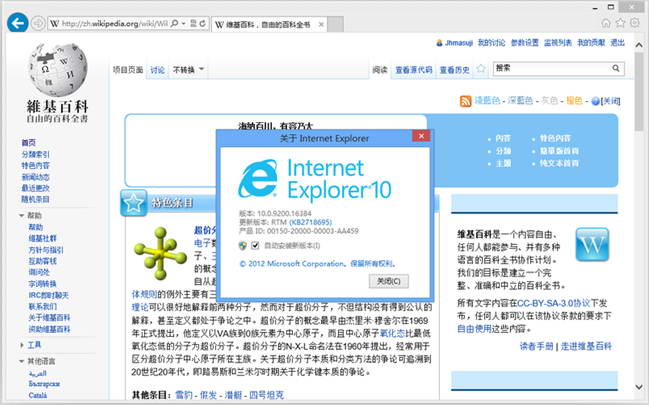The image size is (649, 405).
Task: Choose the 深蓝色 color theme link
Action: tap(520, 101)
